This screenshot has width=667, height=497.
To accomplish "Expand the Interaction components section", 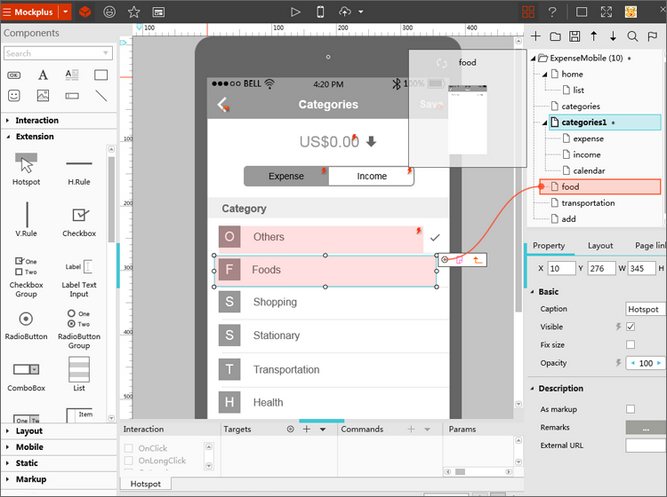I will 37,120.
